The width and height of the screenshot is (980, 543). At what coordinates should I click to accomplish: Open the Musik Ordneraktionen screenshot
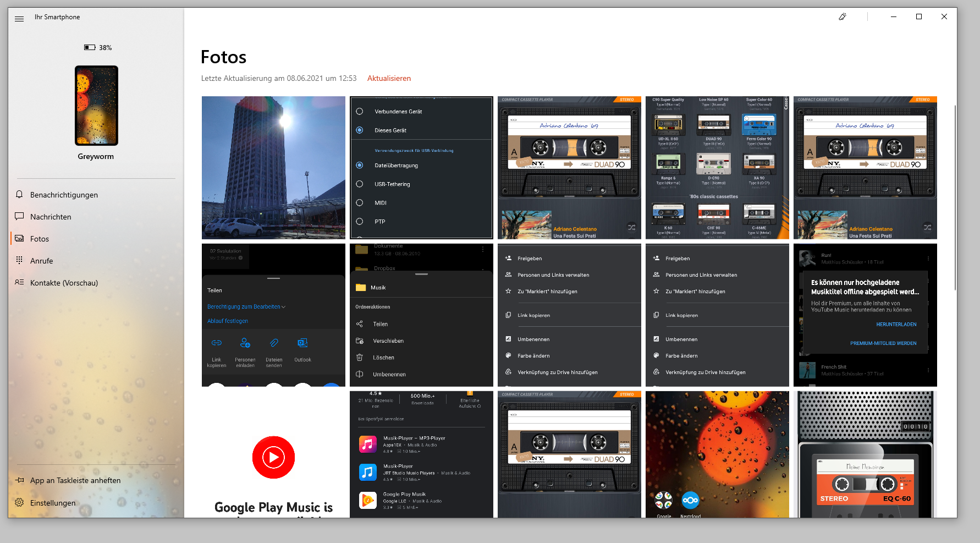(x=421, y=315)
